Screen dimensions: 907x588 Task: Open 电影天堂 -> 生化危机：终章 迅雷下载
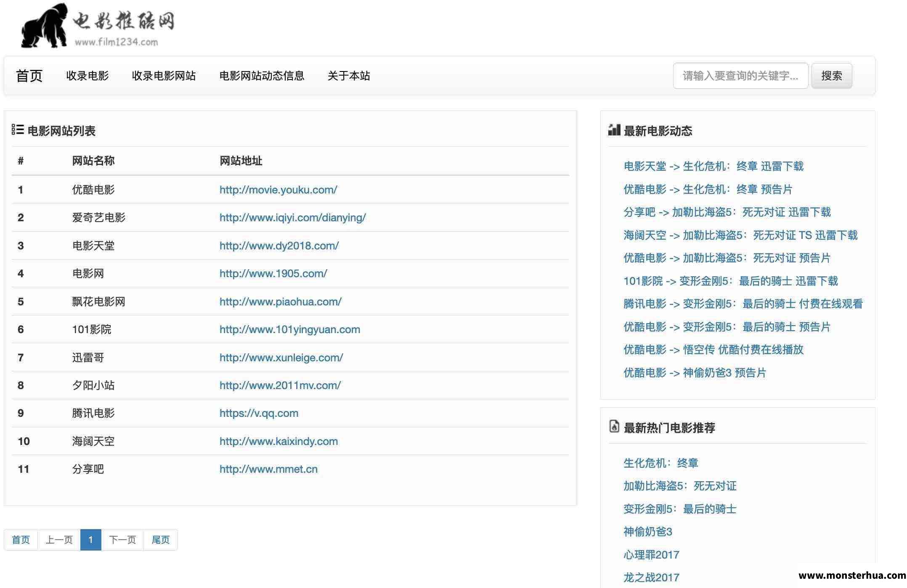point(713,166)
